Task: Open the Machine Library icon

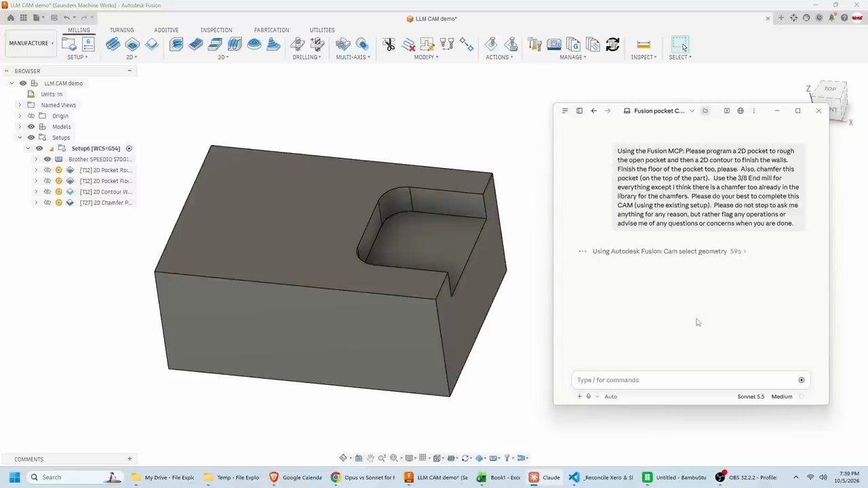Action: pos(554,45)
